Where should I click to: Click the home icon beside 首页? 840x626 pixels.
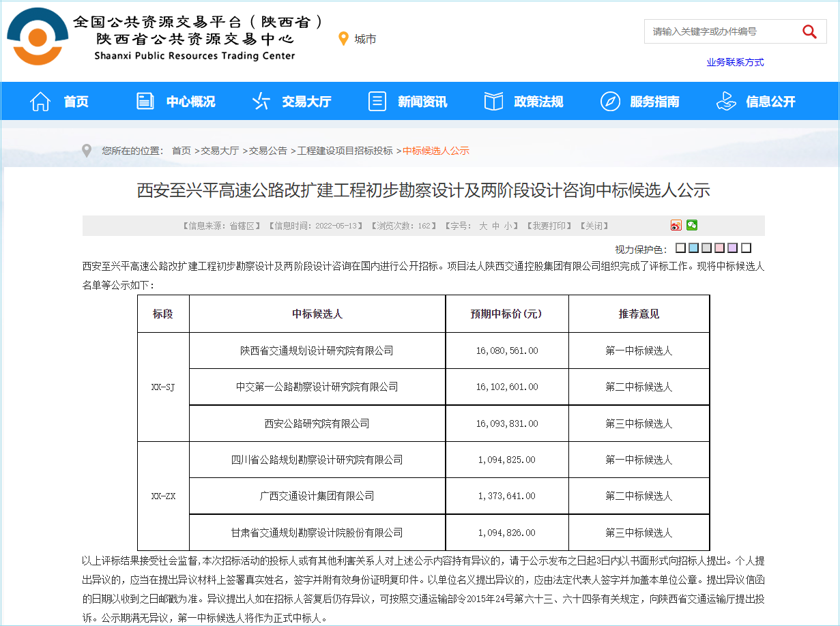(41, 102)
